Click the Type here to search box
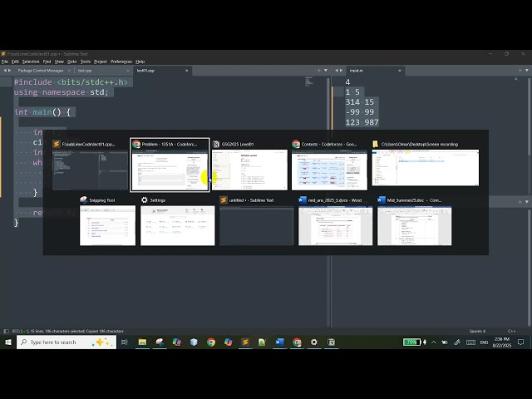This screenshot has width=532, height=399. click(x=66, y=342)
